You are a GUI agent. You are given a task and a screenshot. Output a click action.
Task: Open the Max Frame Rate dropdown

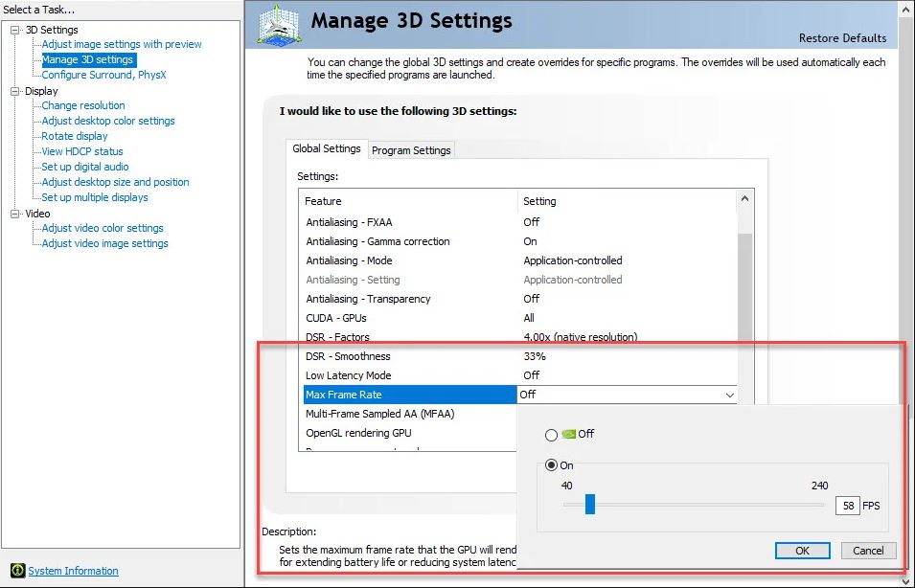pos(730,395)
